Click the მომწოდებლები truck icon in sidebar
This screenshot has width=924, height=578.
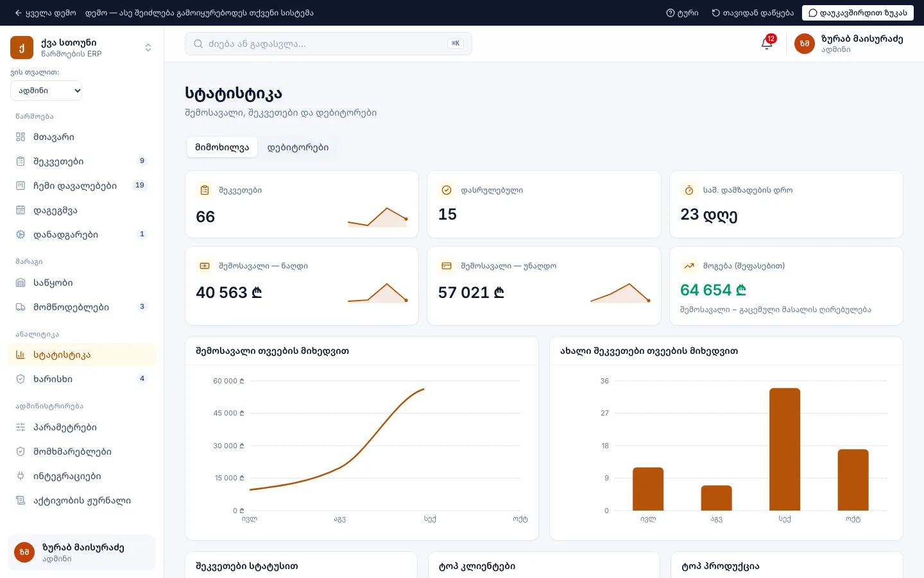[21, 307]
